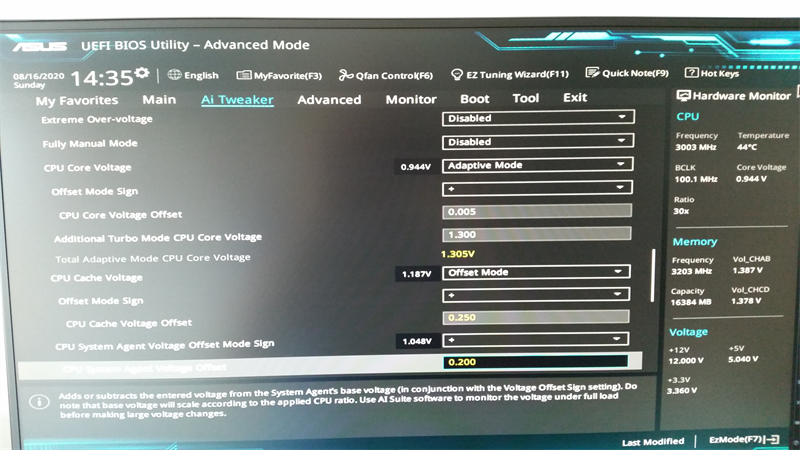Click the 3003 MHz CPU frequency value

tap(695, 147)
